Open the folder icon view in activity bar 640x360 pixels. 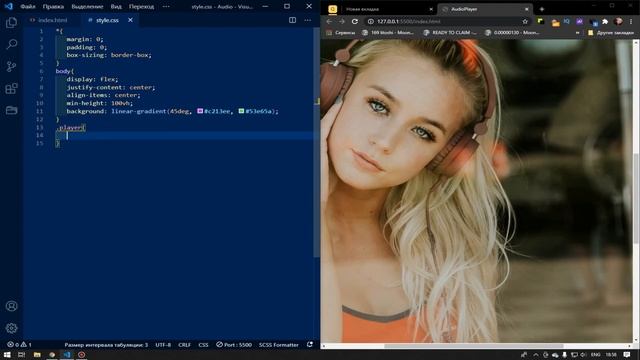click(x=11, y=110)
